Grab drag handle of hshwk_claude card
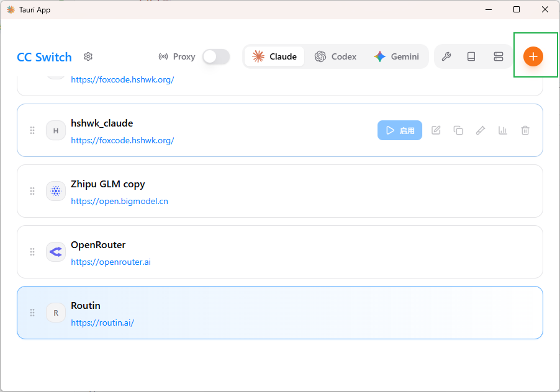560x392 pixels. [x=32, y=130]
